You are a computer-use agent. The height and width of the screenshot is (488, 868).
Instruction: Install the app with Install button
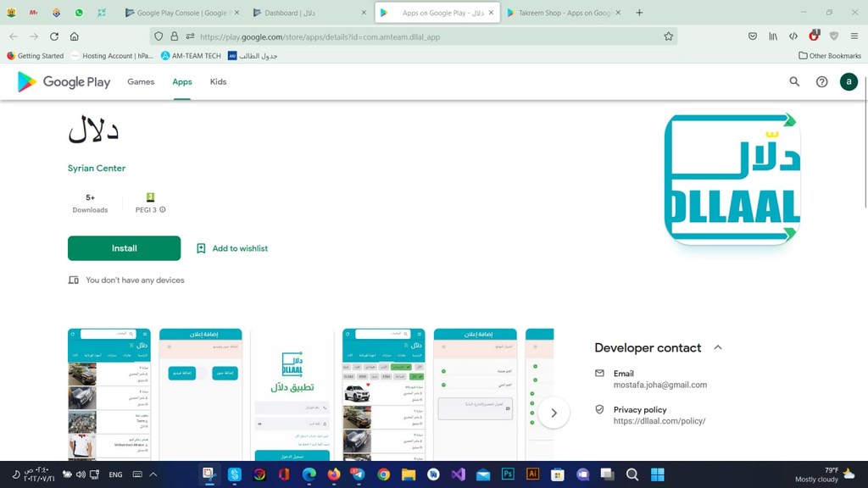coord(124,248)
